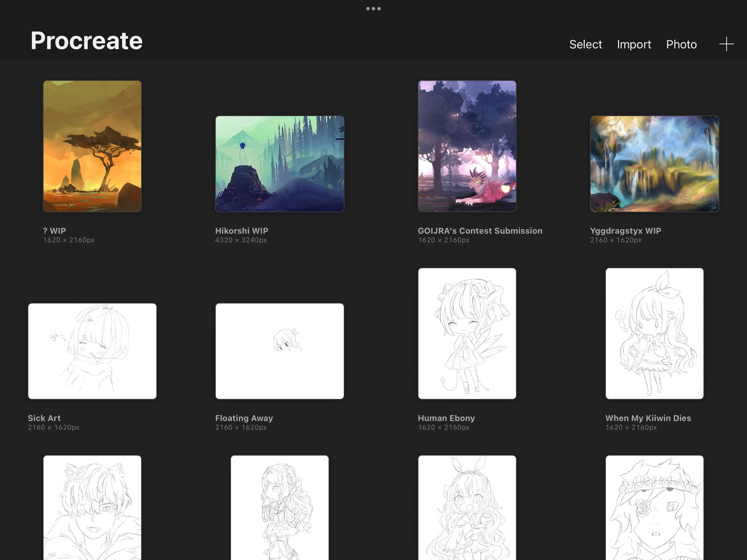Tap the Hikorshi WIP title to rename it
The height and width of the screenshot is (560, 747).
tap(241, 231)
